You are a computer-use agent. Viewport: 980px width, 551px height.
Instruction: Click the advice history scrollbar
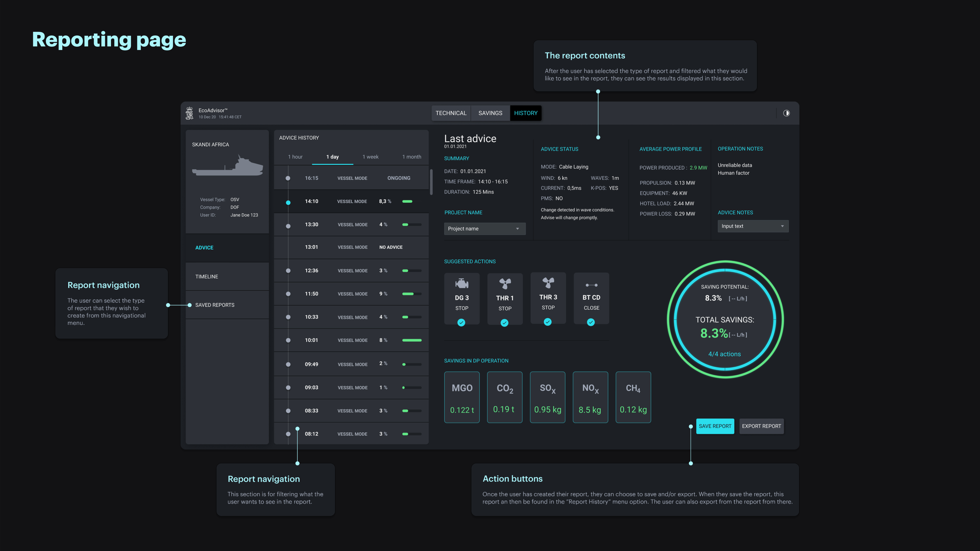pos(431,182)
